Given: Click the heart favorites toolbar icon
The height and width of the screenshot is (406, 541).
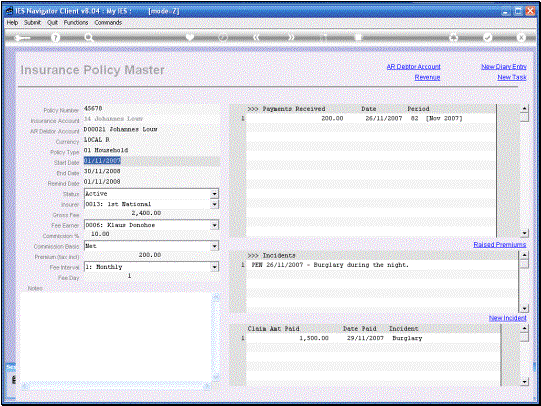Looking at the screenshot, I should 190,37.
